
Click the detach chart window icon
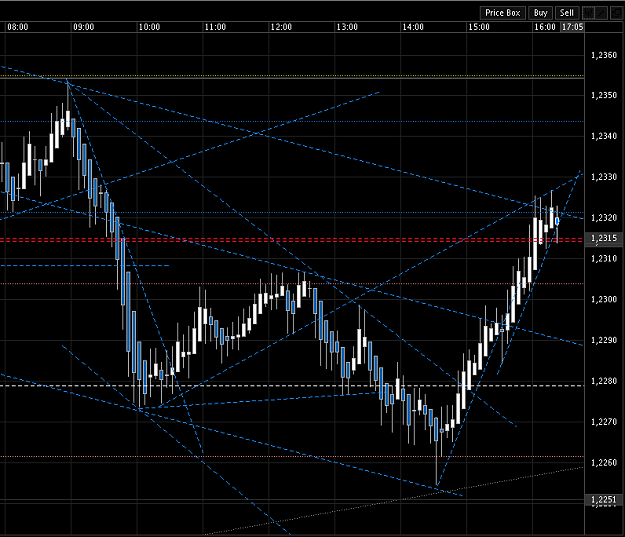point(616,13)
